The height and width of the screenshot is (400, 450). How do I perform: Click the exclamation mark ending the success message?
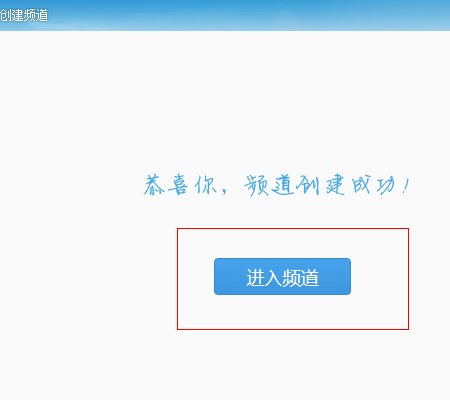point(406,186)
